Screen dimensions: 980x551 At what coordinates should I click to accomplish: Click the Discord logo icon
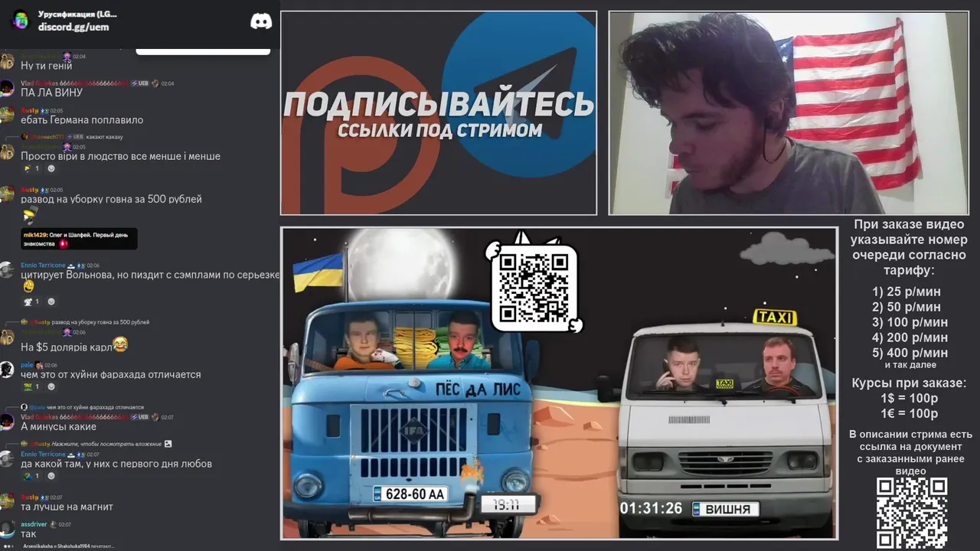click(261, 21)
